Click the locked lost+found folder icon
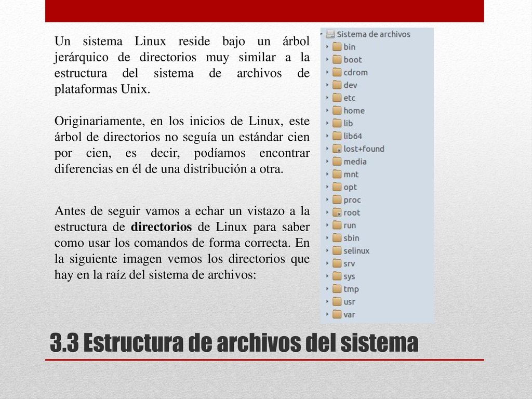Screen dimensions: 532x399 (x=337, y=149)
